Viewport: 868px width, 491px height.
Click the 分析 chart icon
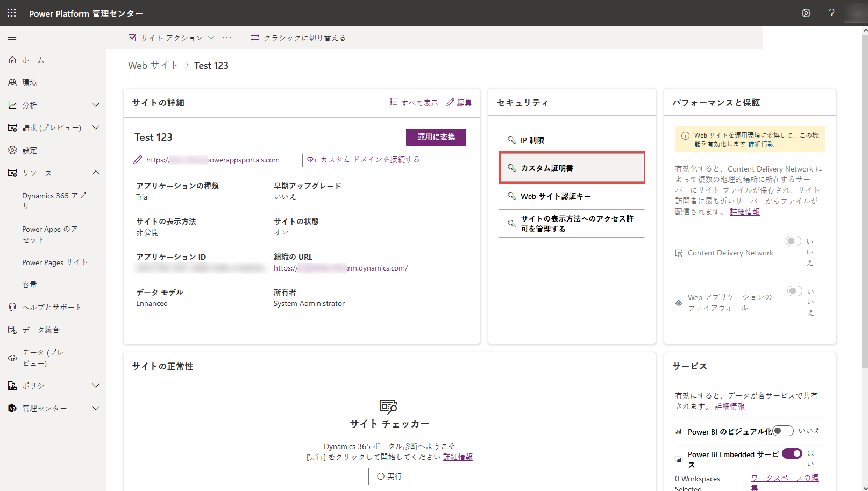[x=12, y=105]
